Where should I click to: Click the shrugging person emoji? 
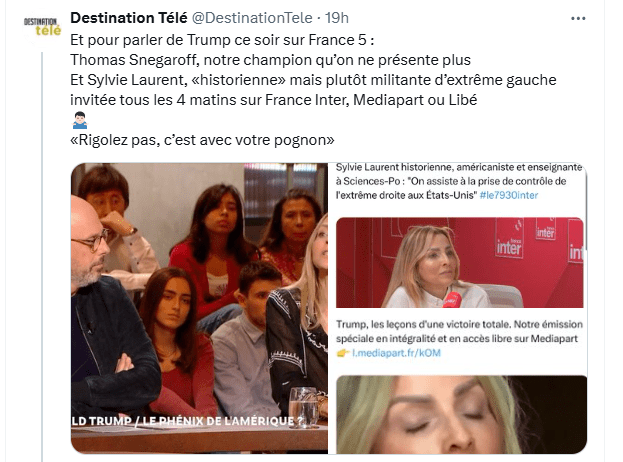pos(80,120)
